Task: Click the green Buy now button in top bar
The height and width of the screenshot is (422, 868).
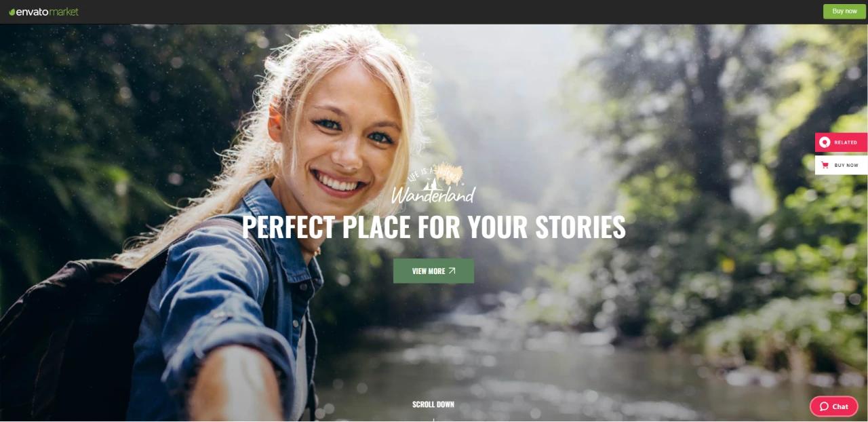Action: pyautogui.click(x=844, y=12)
